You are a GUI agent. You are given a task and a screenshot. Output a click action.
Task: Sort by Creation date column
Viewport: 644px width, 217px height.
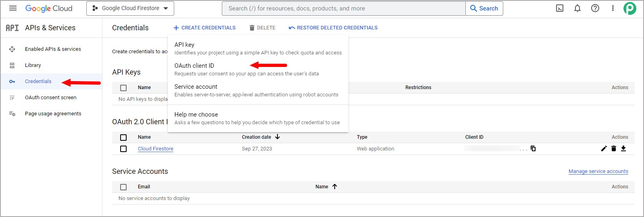point(261,137)
